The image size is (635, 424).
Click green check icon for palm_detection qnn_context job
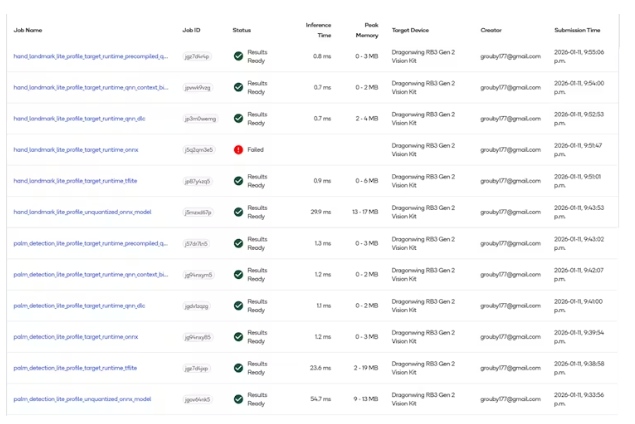(238, 274)
